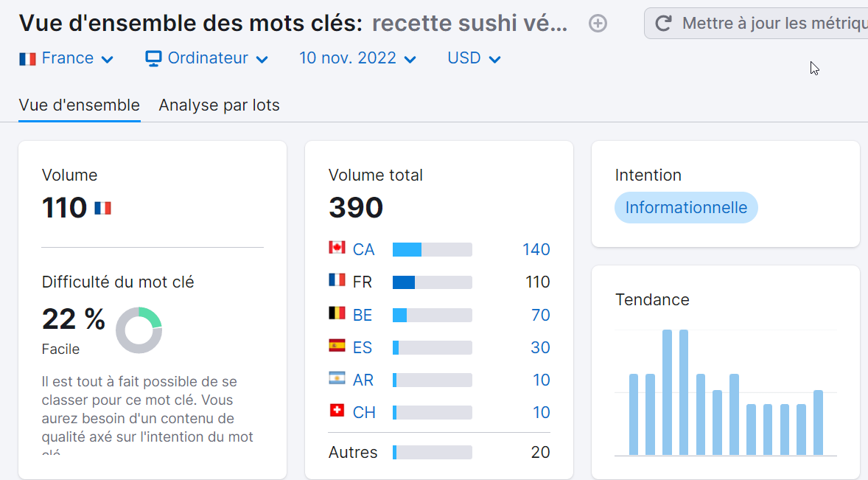Click the refresh metrics icon
This screenshot has height=480, width=868.
coord(662,24)
